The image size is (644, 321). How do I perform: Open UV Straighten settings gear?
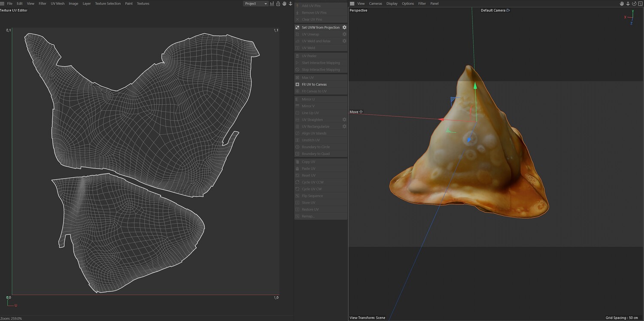[x=344, y=120]
